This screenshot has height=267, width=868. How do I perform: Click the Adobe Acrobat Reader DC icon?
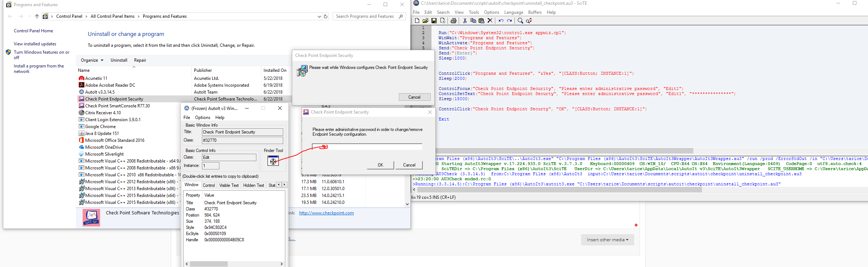tap(82, 85)
